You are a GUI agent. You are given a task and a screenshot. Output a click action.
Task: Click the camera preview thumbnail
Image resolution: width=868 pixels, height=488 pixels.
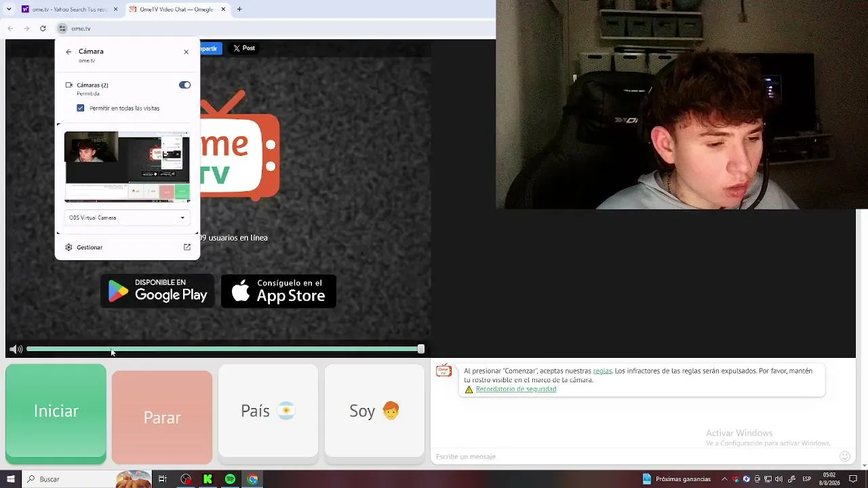coord(127,167)
